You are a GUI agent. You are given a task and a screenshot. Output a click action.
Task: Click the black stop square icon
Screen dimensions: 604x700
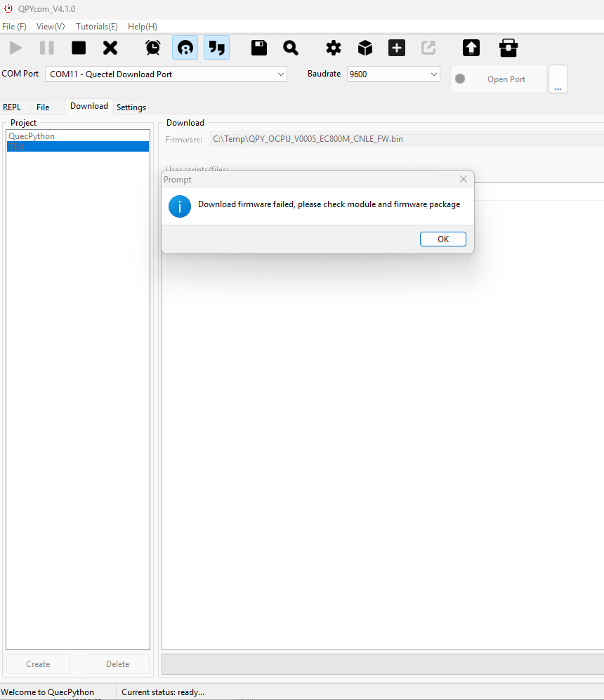[79, 48]
